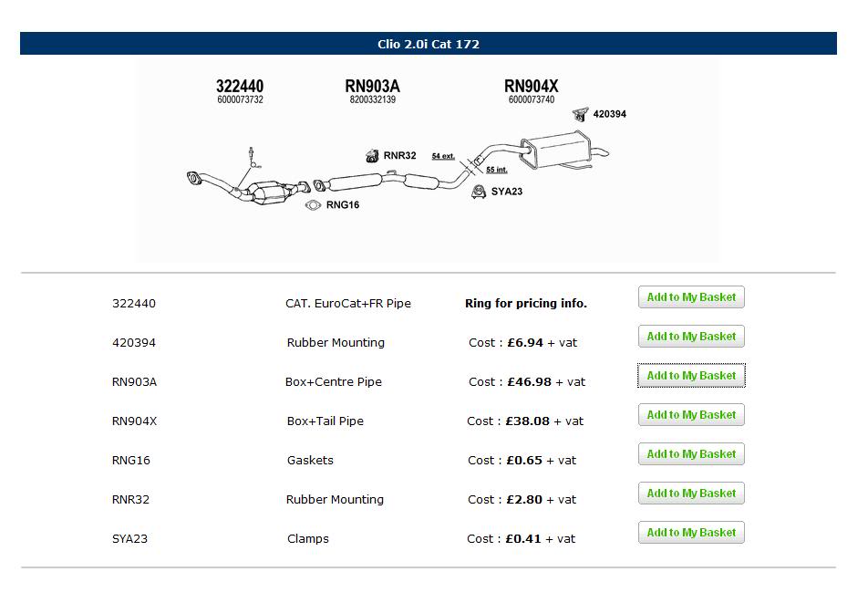
Task: Click the RN903A part number heading in diagram
Action: pyautogui.click(x=372, y=87)
